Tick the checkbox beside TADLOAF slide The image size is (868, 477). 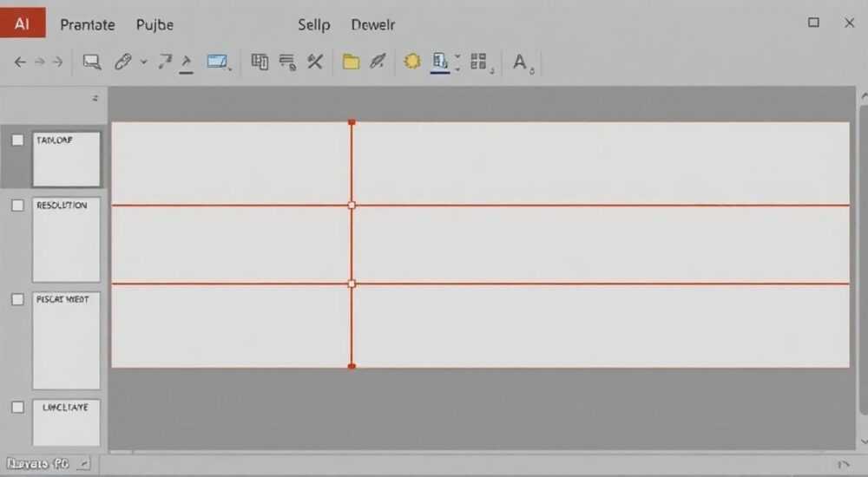(17, 140)
